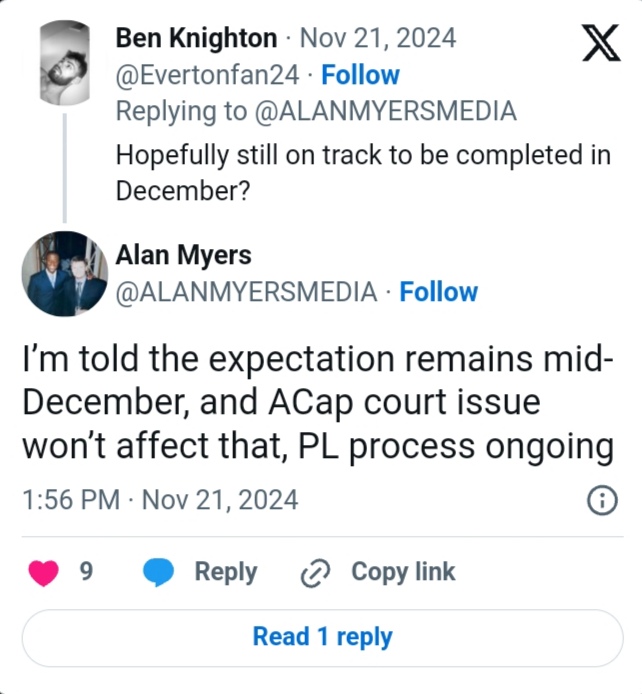Viewport: 642px width, 694px height.
Task: Open the Twitter info circle icon
Action: pos(600,499)
